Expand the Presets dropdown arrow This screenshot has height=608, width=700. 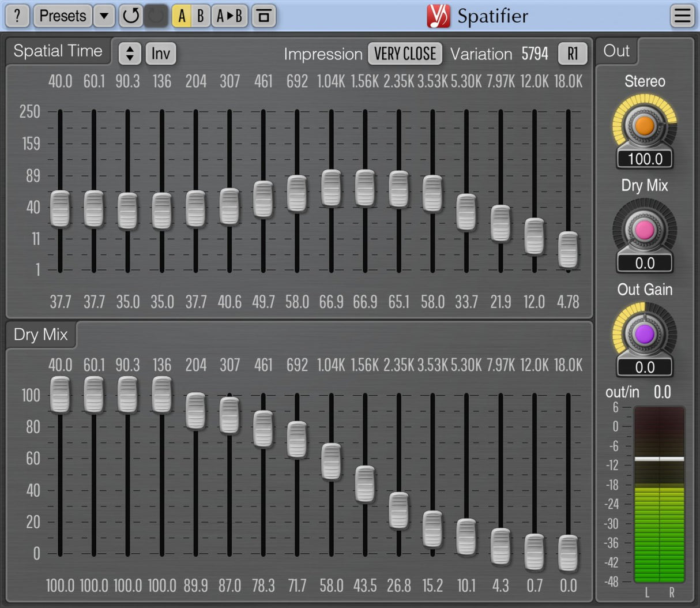104,16
